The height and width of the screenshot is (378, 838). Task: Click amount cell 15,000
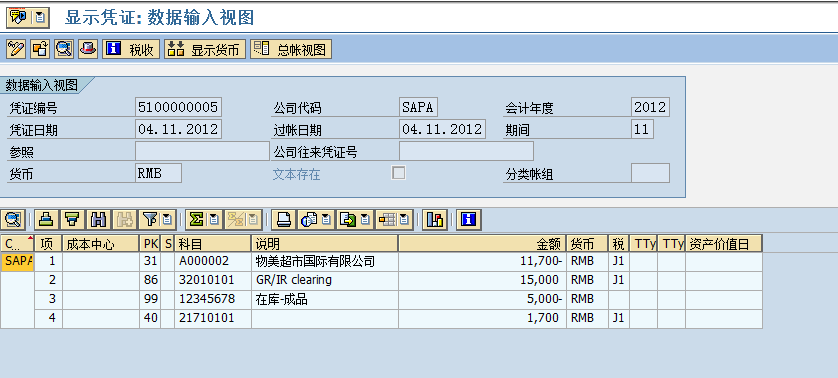tap(482, 280)
